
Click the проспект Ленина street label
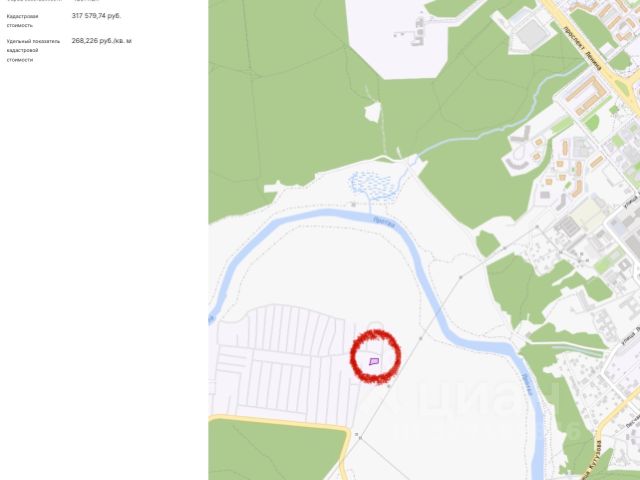point(582,49)
